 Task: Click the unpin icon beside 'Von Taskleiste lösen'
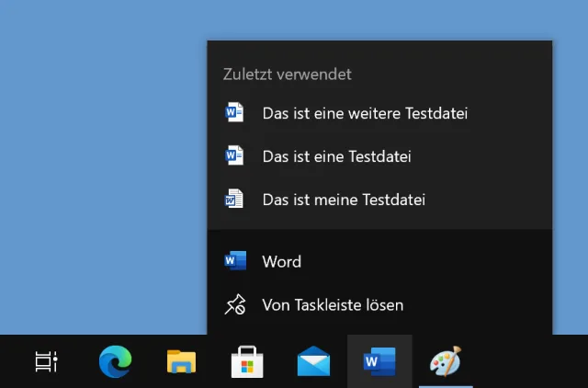click(x=235, y=304)
